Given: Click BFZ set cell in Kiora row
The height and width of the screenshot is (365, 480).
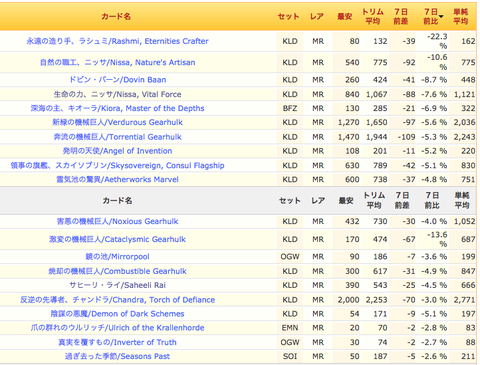Looking at the screenshot, I should click(290, 108).
